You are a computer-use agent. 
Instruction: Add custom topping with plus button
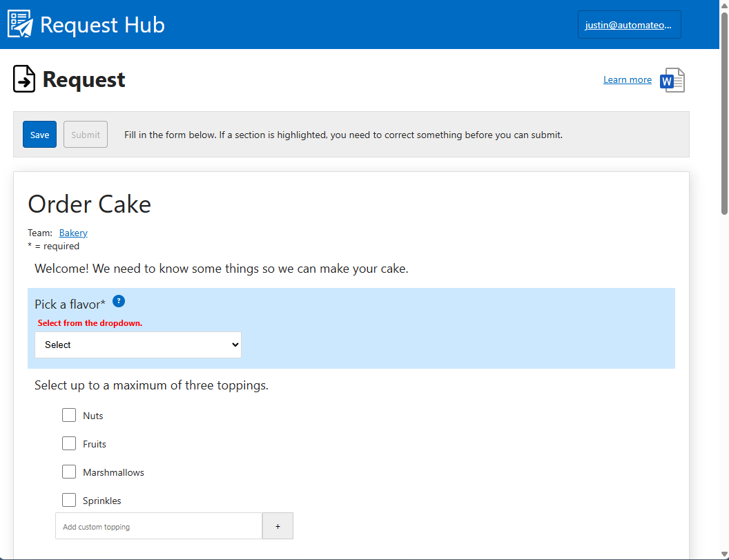tap(278, 526)
